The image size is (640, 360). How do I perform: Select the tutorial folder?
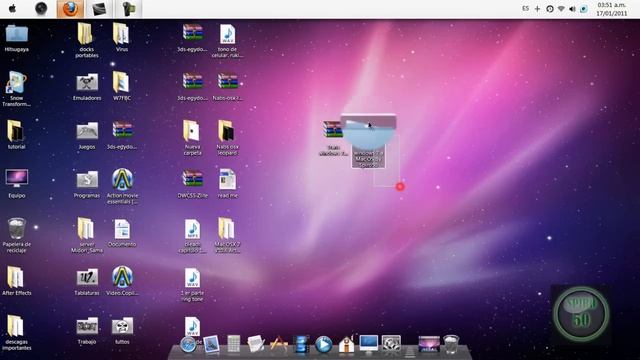pos(16,135)
